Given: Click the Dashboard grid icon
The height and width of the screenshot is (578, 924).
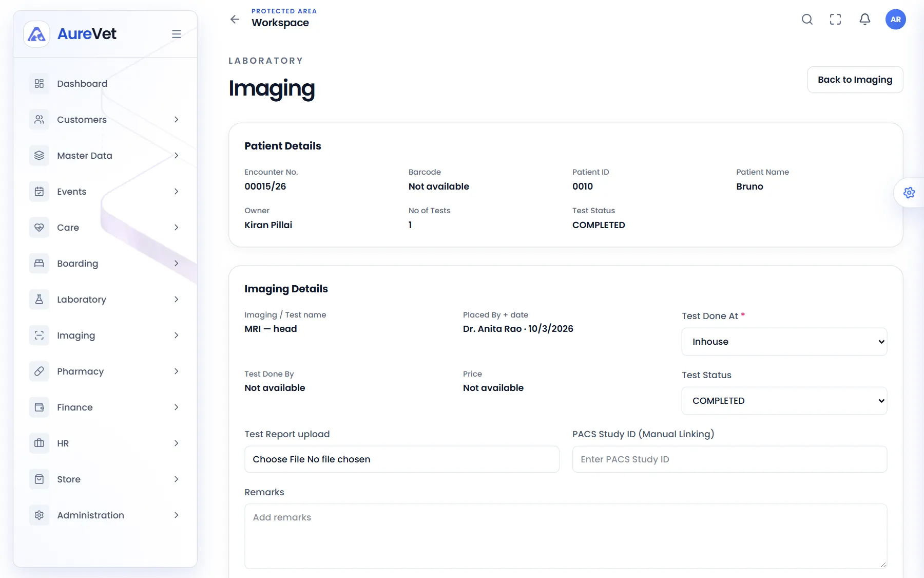Looking at the screenshot, I should [x=39, y=84].
